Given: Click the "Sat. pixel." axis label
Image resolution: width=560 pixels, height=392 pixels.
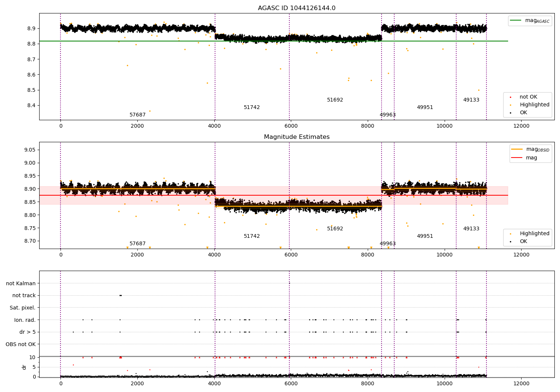Looking at the screenshot, I should [x=23, y=308].
